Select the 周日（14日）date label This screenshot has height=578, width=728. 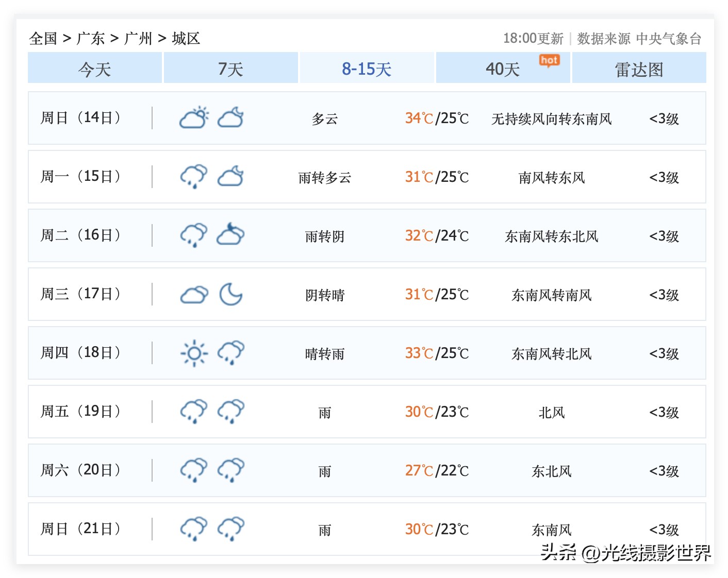click(81, 118)
